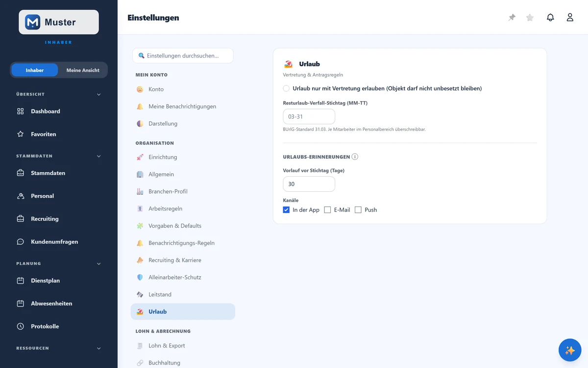Enable the Push channel checkbox
588x368 pixels.
pyautogui.click(x=358, y=210)
